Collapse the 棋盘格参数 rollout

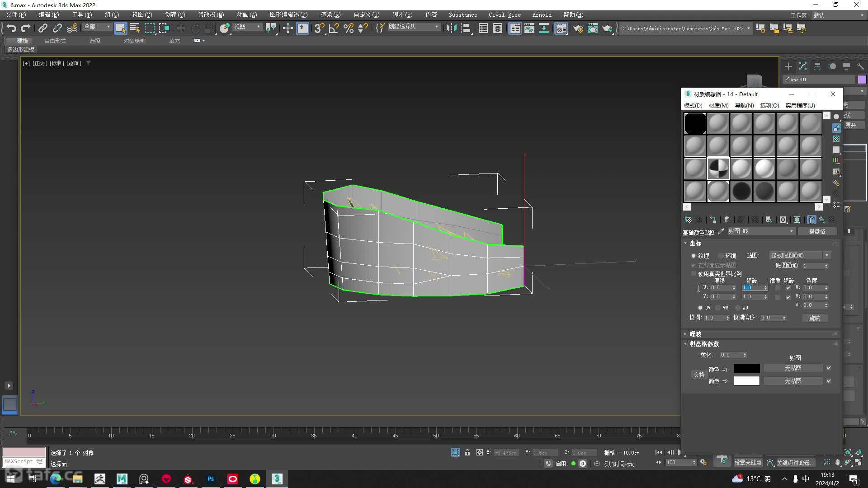tap(704, 344)
